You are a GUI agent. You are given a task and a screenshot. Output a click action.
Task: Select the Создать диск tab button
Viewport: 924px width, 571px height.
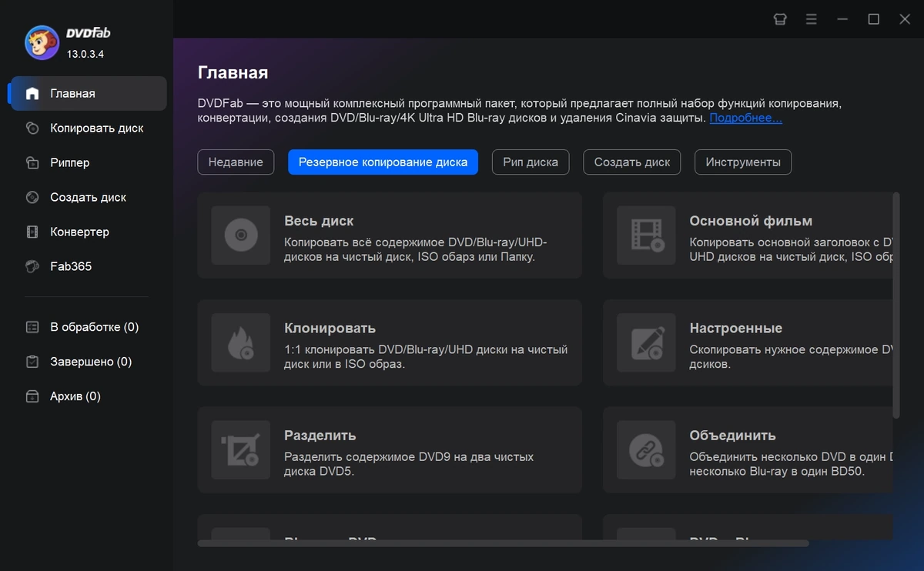632,162
